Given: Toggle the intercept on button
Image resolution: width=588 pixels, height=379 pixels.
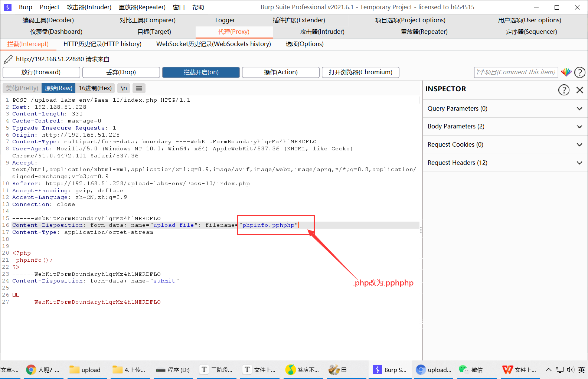Looking at the screenshot, I should coord(201,72).
